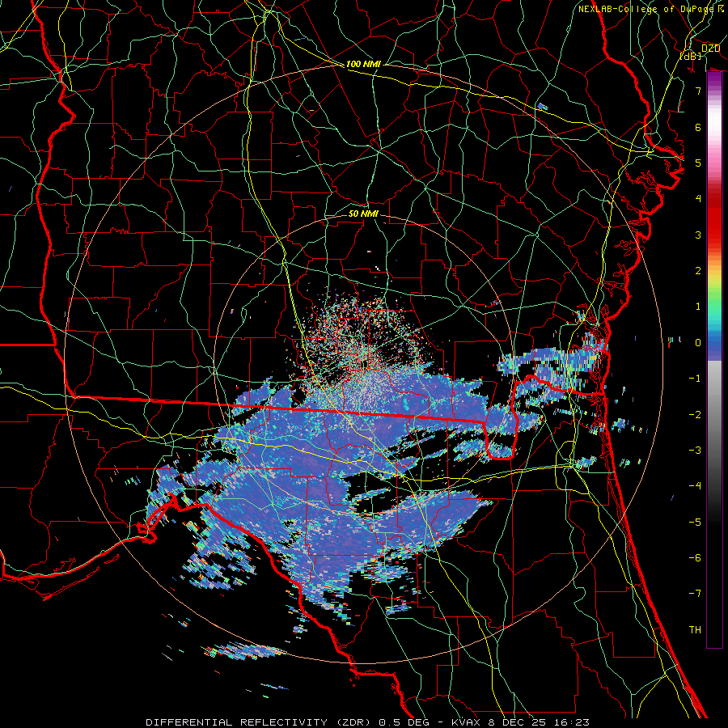Click the -6 value on the dB scale

click(x=695, y=558)
